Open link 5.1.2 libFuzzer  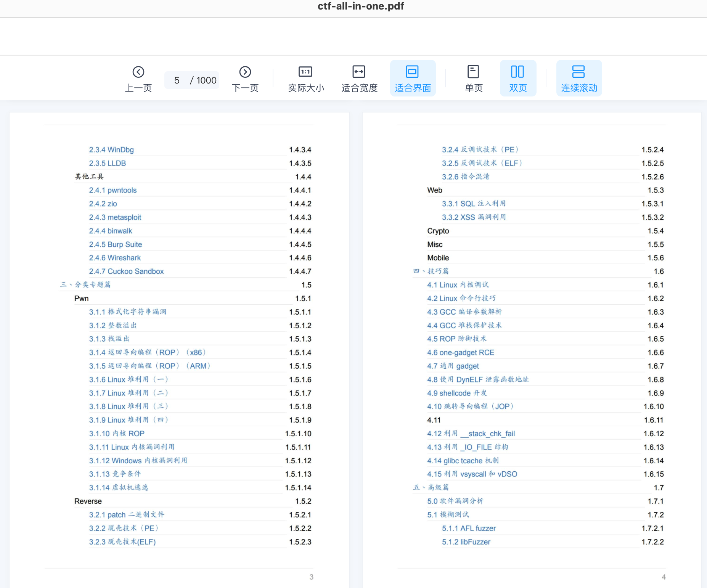(466, 542)
